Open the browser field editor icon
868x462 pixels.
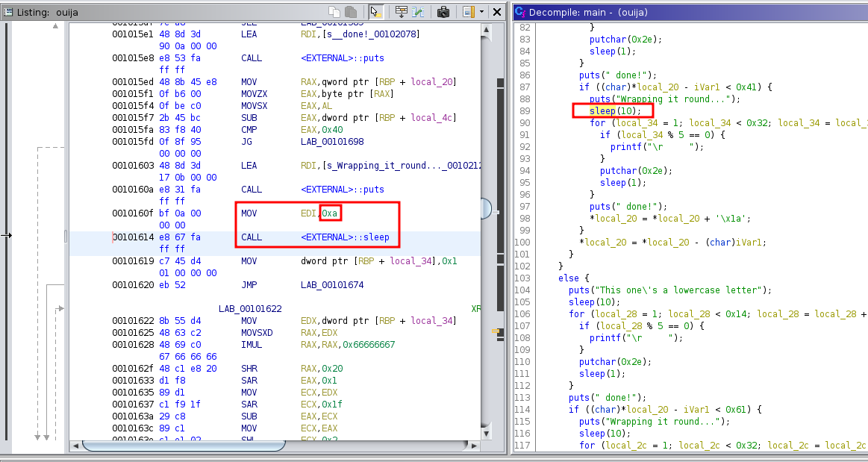402,12
